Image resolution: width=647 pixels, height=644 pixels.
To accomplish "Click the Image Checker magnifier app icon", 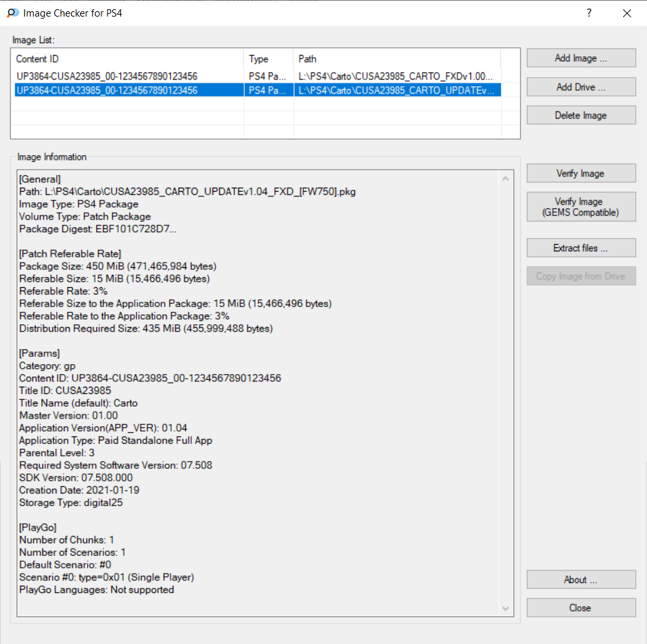I will point(13,13).
